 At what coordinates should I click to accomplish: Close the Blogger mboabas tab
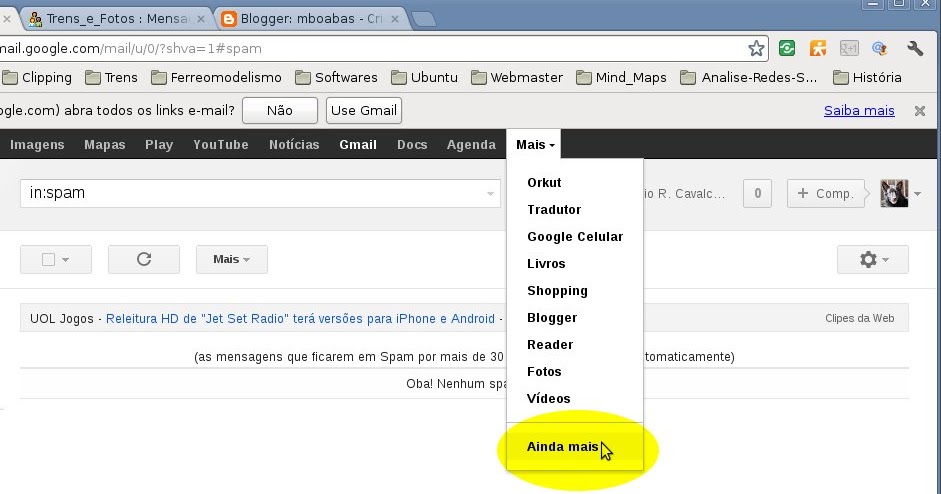pos(395,19)
